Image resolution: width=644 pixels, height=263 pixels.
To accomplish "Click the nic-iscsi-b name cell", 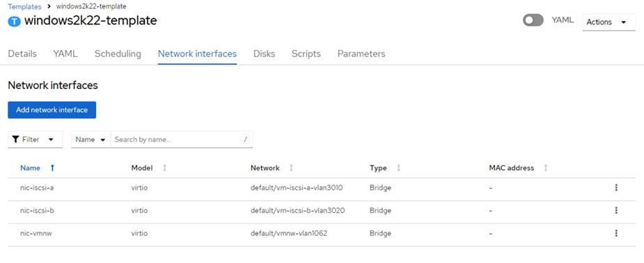I will (x=37, y=211).
